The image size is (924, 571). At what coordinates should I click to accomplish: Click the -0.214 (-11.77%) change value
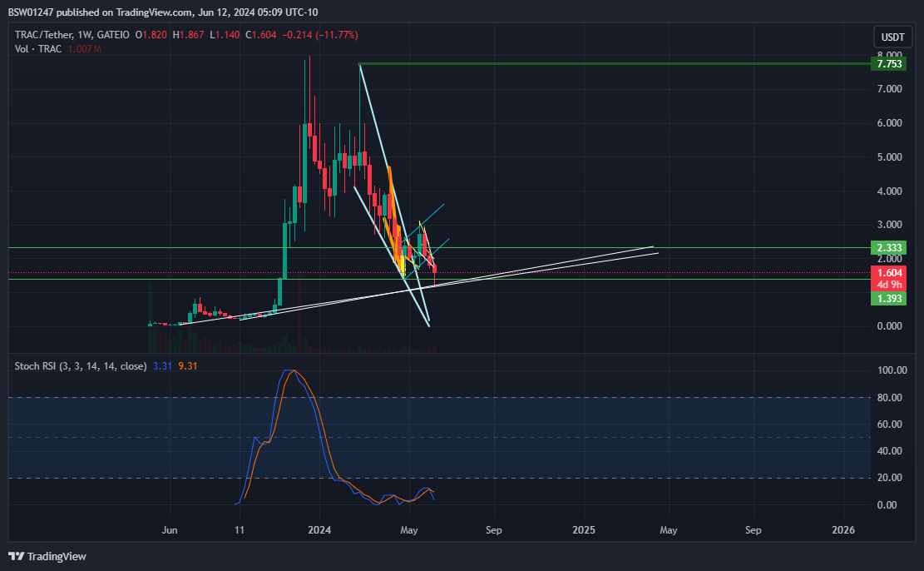(x=320, y=35)
